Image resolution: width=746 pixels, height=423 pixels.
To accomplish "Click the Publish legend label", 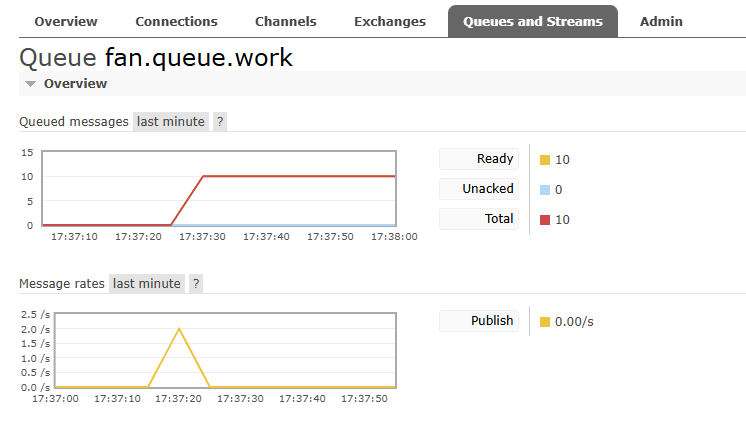I will click(479, 321).
